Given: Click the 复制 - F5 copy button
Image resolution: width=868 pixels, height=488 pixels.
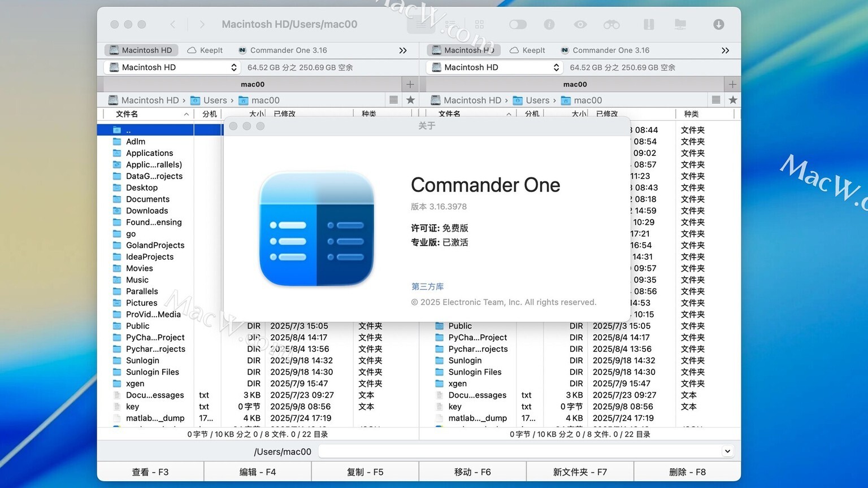Looking at the screenshot, I should [x=365, y=472].
